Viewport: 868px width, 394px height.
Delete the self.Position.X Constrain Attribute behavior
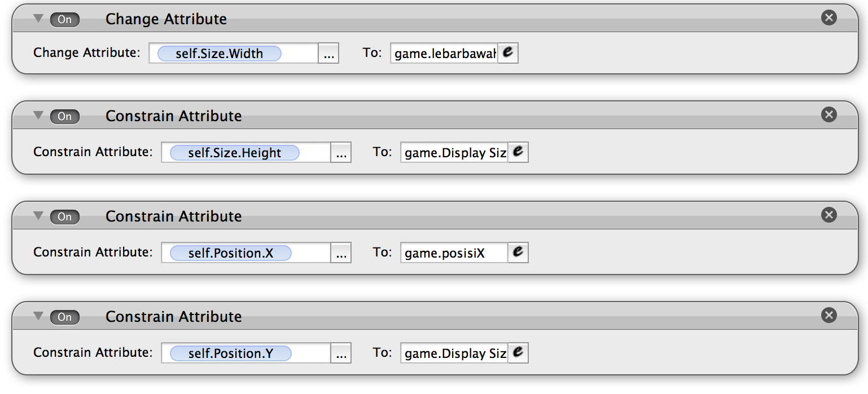828,215
